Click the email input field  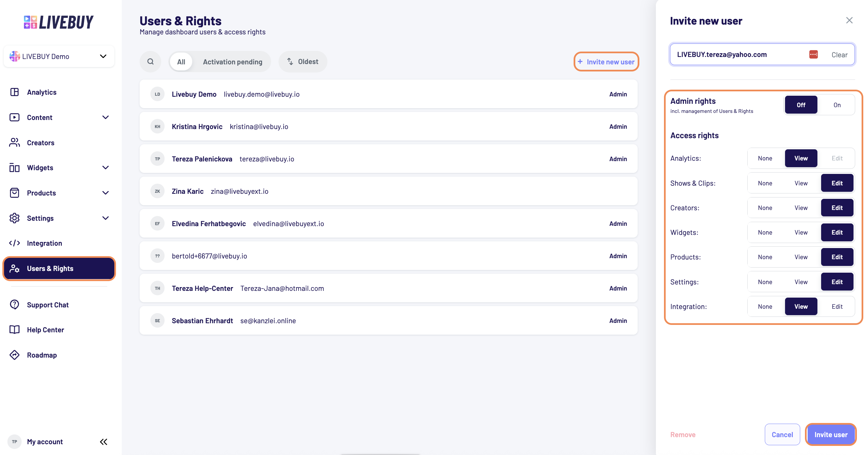[x=762, y=54]
